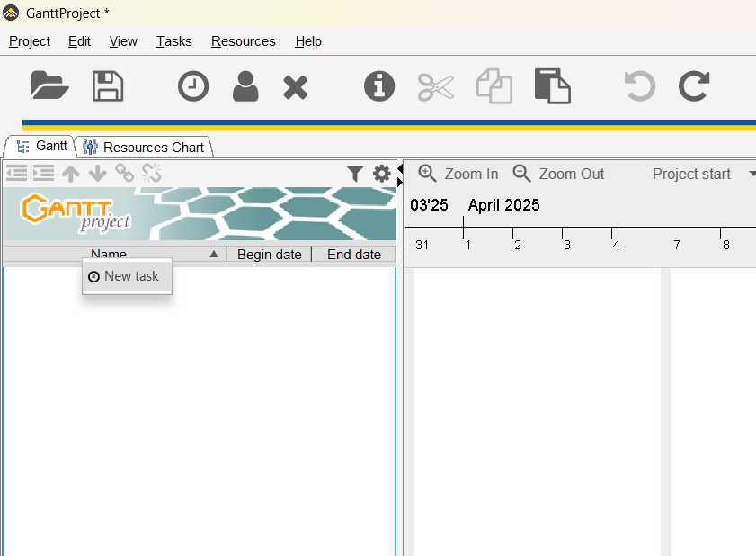Image resolution: width=756 pixels, height=556 pixels.
Task: Paste using the clipboard icon
Action: tap(553, 86)
